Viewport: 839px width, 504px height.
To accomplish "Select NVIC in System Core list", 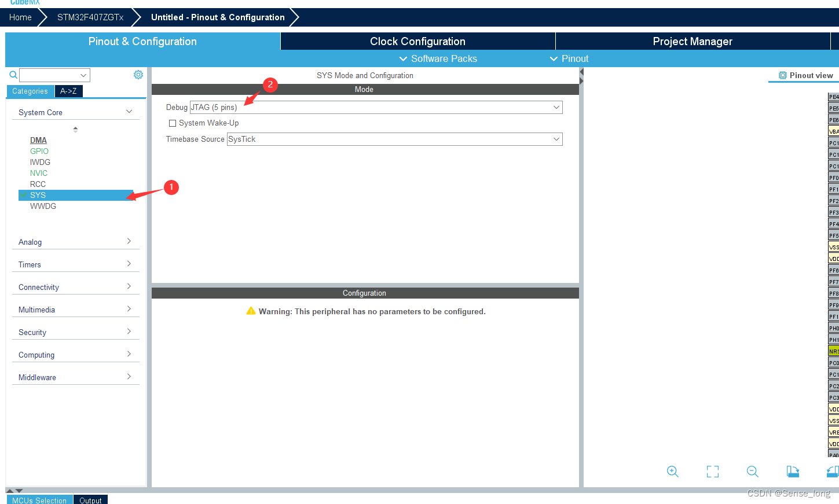I will point(39,173).
